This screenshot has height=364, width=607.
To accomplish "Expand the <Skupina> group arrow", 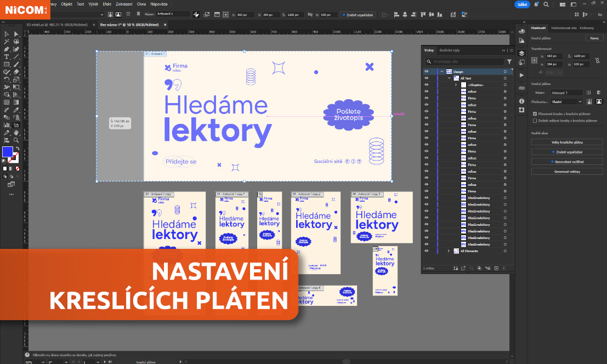I will coord(456,85).
